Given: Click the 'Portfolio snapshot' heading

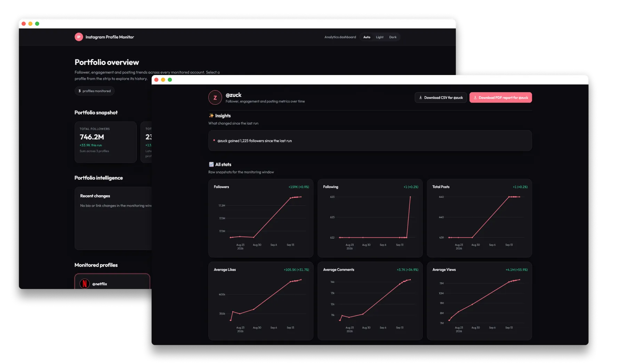Looking at the screenshot, I should (96, 113).
